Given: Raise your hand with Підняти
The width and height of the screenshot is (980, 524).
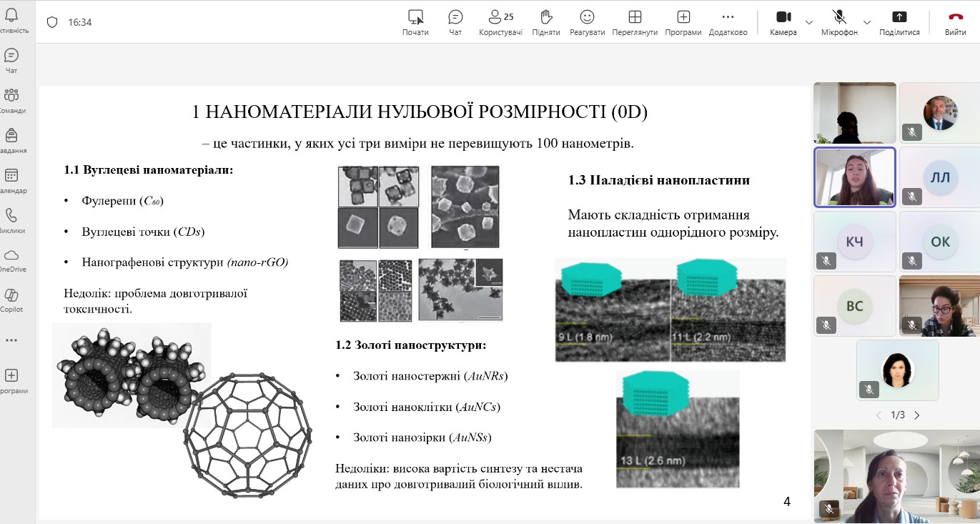Looking at the screenshot, I should coord(546,22).
